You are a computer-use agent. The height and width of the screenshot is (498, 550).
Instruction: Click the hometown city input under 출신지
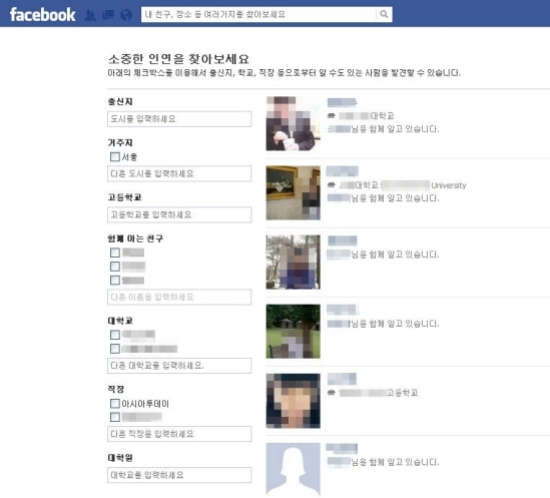(x=179, y=119)
